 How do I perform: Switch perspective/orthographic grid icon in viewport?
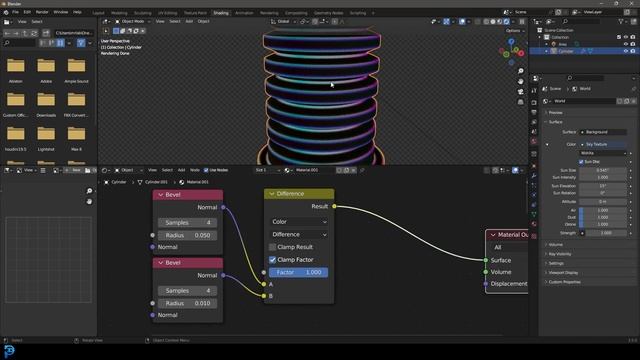click(520, 102)
